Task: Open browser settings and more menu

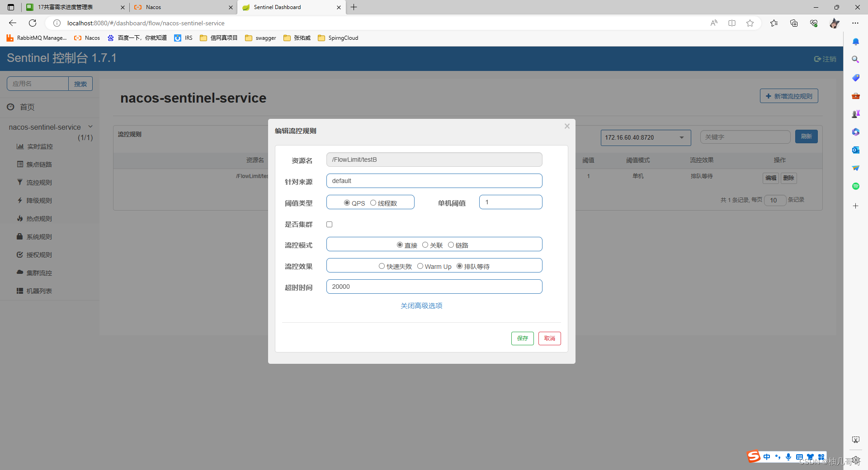Action: click(x=855, y=23)
